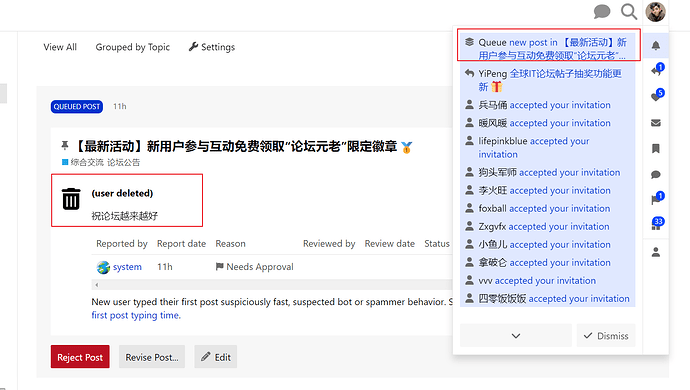The width and height of the screenshot is (690, 390).
Task: Open Zxgvfx accepted your invitation notification
Action: 548,227
